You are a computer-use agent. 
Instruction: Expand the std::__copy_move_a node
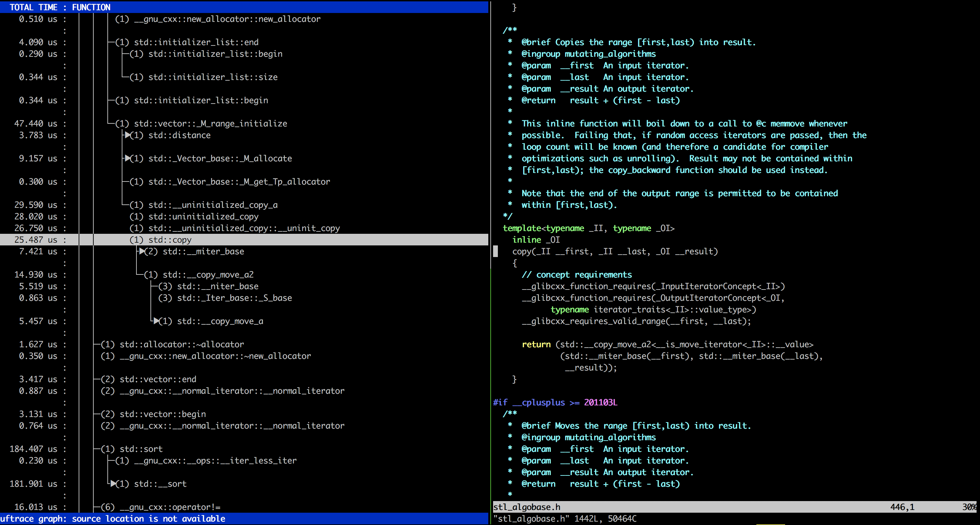point(157,321)
